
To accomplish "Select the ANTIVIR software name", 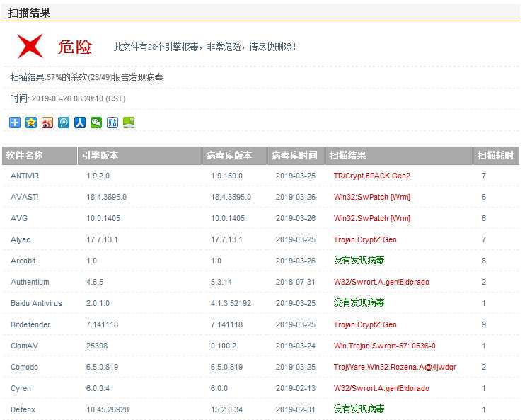I will (x=25, y=176).
